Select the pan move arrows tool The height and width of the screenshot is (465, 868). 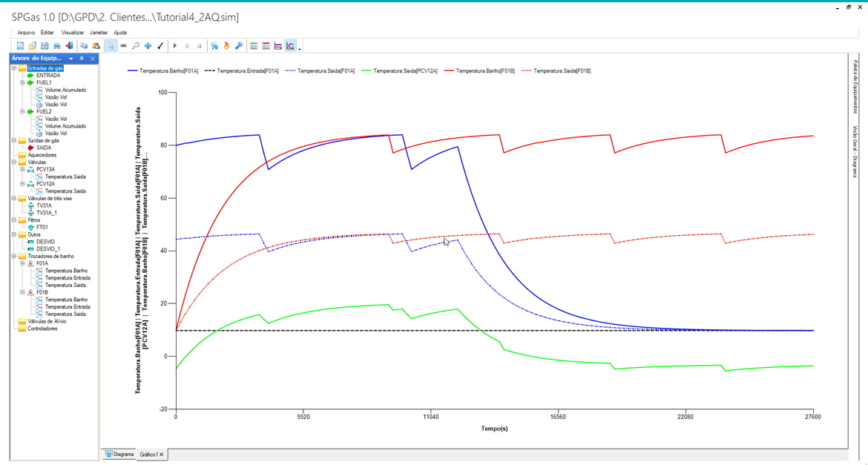tap(148, 46)
